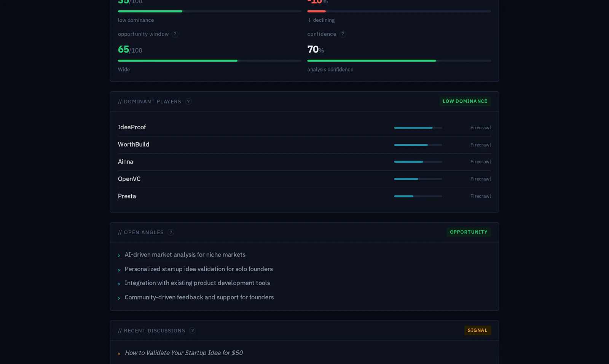Click the 70% confidence value
This screenshot has height=364, width=609.
coord(316,49)
